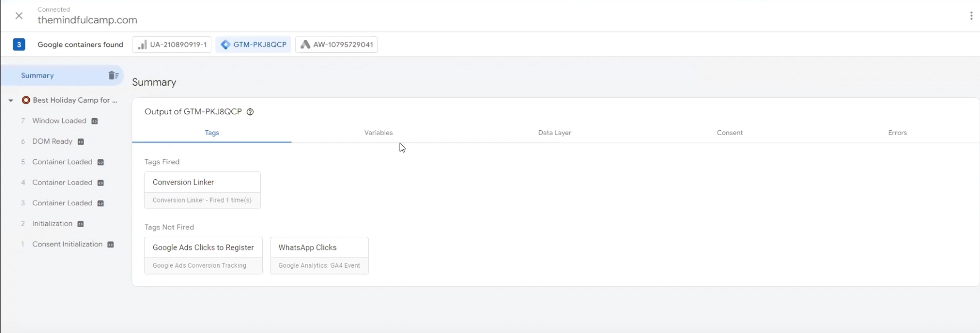This screenshot has height=333, width=980.
Task: Click the Tags Not Fired heading
Action: point(169,227)
